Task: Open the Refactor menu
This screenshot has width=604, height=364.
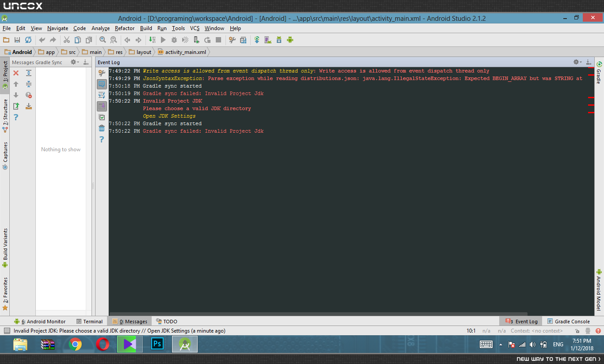Action: pos(125,28)
